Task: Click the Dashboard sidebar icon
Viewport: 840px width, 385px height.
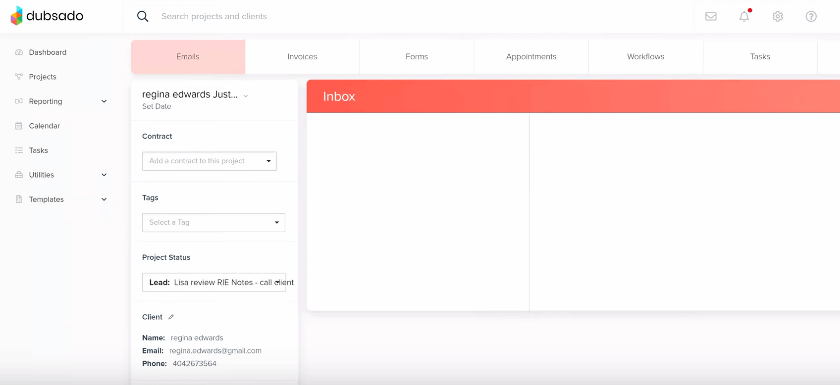Action: [x=19, y=52]
